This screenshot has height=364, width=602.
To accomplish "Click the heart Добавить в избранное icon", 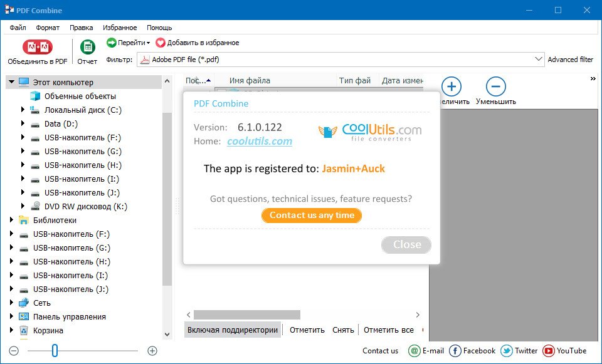I will coord(161,43).
